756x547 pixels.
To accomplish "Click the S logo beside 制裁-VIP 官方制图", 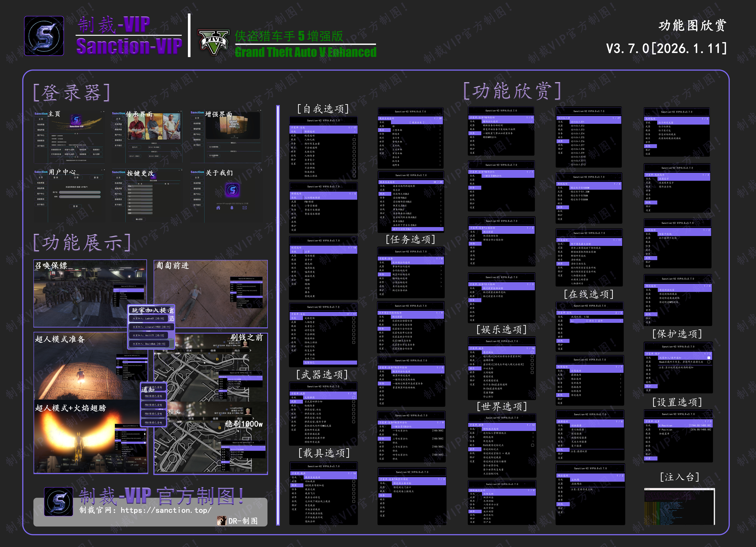I will pos(59,502).
